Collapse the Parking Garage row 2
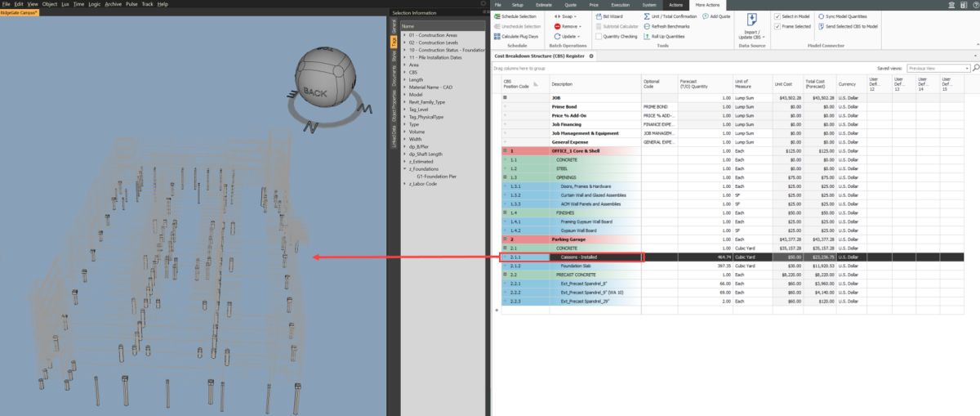The image size is (980, 416). coord(506,239)
